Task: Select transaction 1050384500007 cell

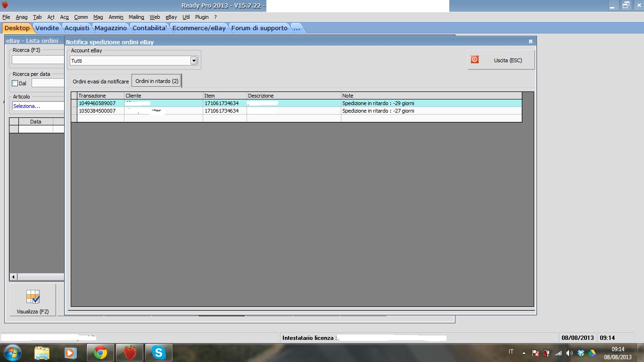Action: tap(100, 111)
